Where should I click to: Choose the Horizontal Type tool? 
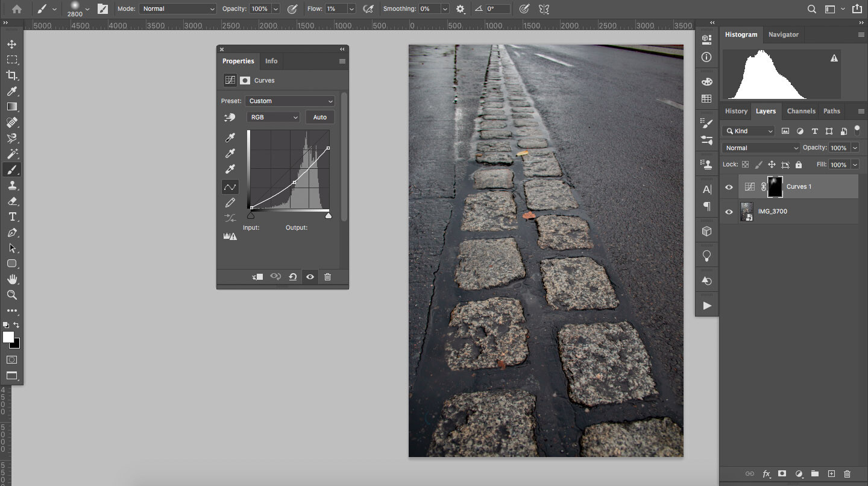12,216
